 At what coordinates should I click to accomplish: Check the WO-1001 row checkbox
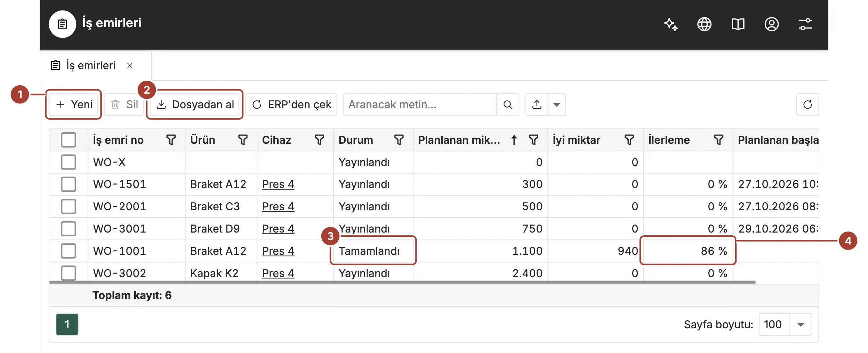click(69, 251)
